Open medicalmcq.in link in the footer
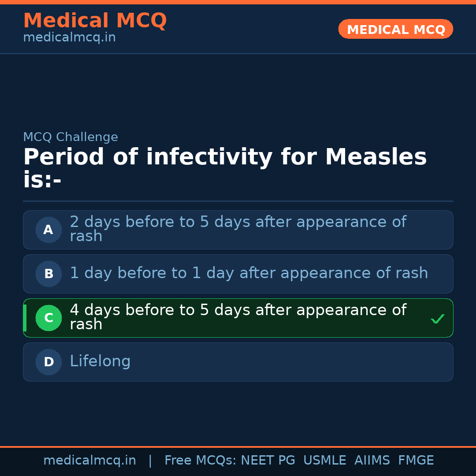 point(89,461)
